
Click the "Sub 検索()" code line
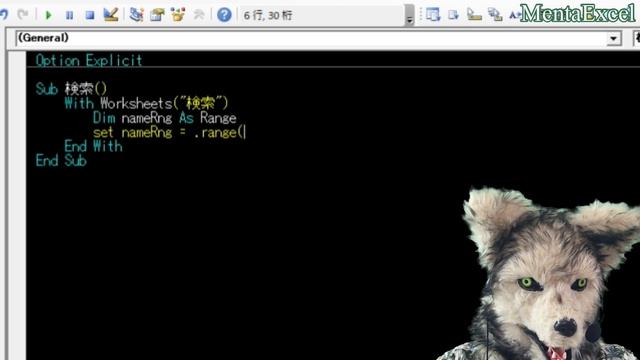pyautogui.click(x=71, y=89)
